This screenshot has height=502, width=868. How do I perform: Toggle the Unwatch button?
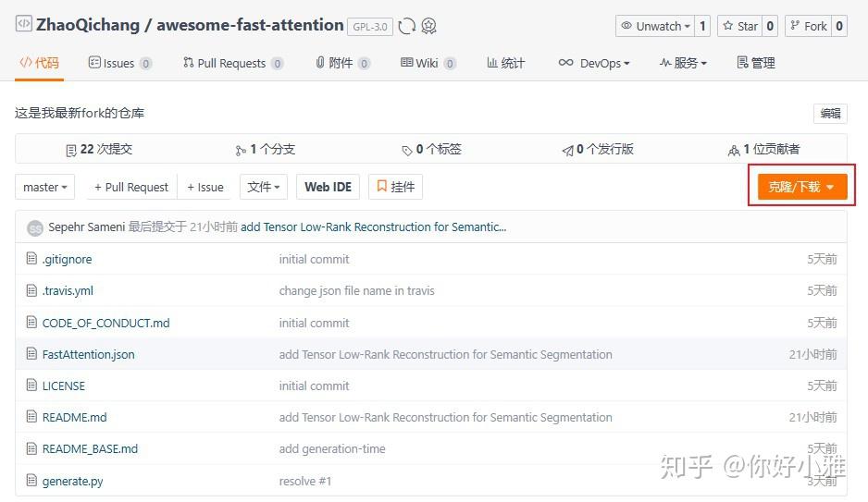[654, 26]
